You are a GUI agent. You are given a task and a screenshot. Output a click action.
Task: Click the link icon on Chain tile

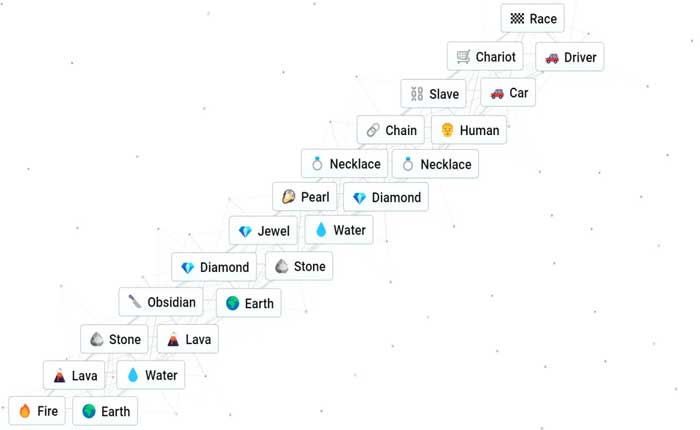(373, 130)
